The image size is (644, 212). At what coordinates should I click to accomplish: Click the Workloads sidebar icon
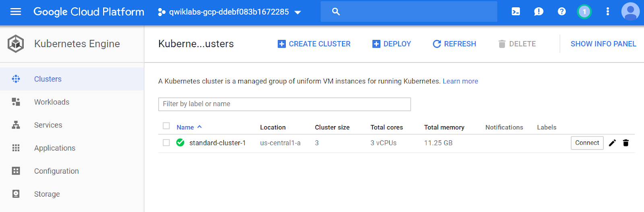[16, 102]
